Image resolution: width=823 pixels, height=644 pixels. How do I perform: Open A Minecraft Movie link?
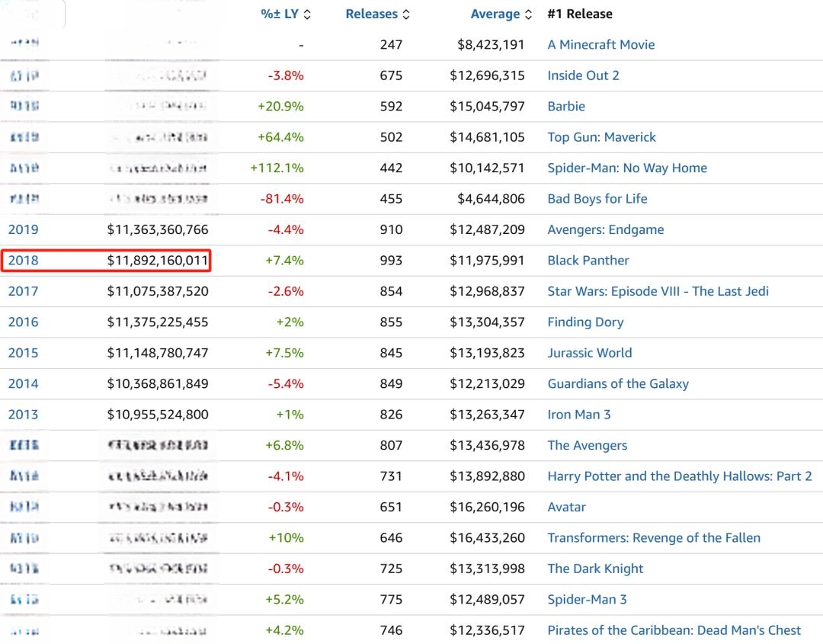coord(601,45)
